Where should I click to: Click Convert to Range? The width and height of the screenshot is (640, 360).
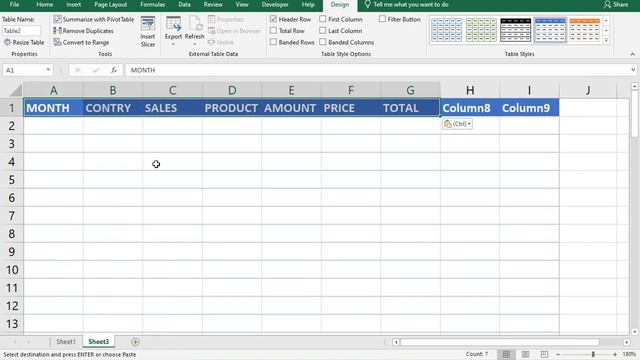point(81,42)
